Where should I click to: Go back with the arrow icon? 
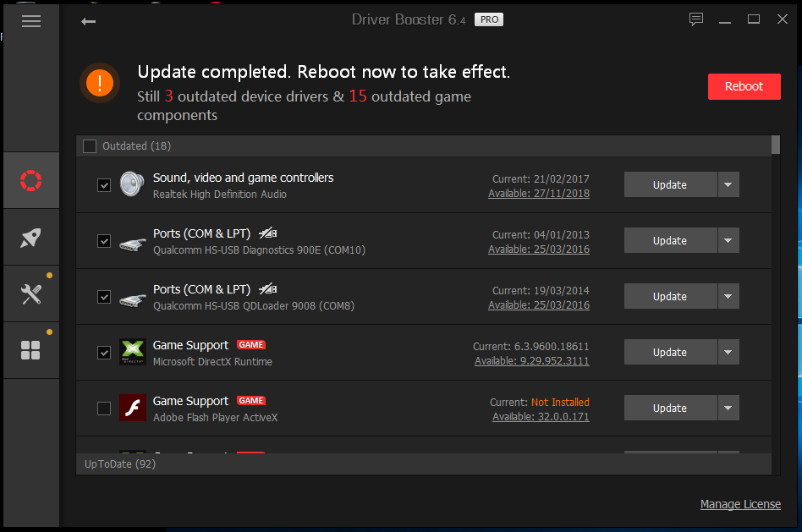[89, 21]
